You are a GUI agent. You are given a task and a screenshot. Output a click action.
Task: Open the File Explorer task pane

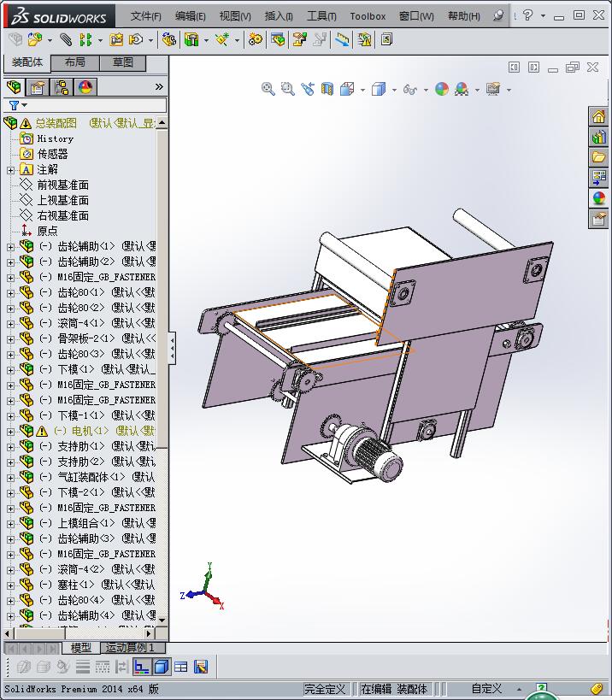[598, 157]
